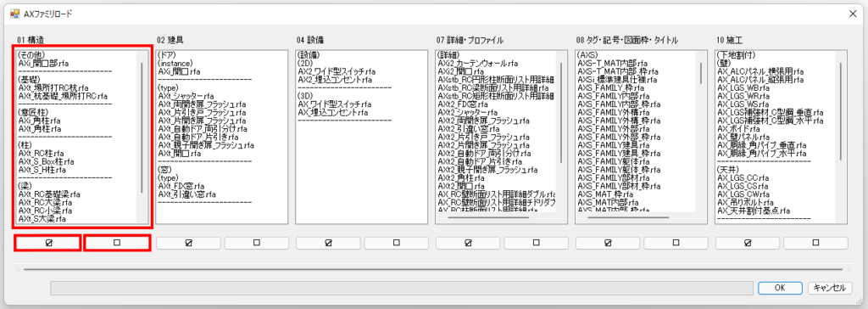Select AXt_自動ドア_片引き.rfa entry
The width and height of the screenshot is (868, 309).
198,137
